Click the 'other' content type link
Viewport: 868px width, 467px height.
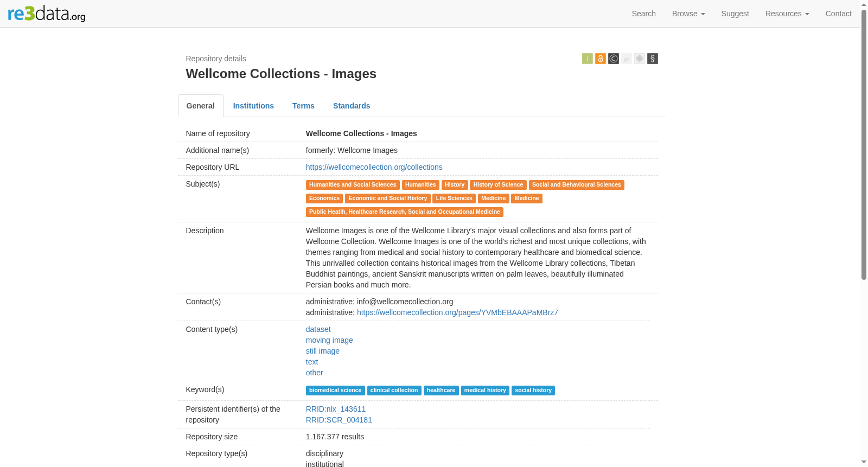pos(315,373)
